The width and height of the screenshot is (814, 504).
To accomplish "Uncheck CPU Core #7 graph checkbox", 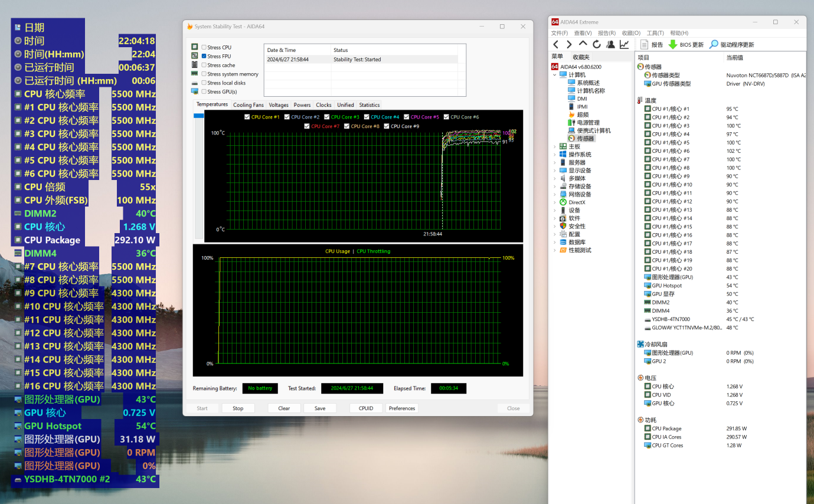I will click(x=307, y=126).
